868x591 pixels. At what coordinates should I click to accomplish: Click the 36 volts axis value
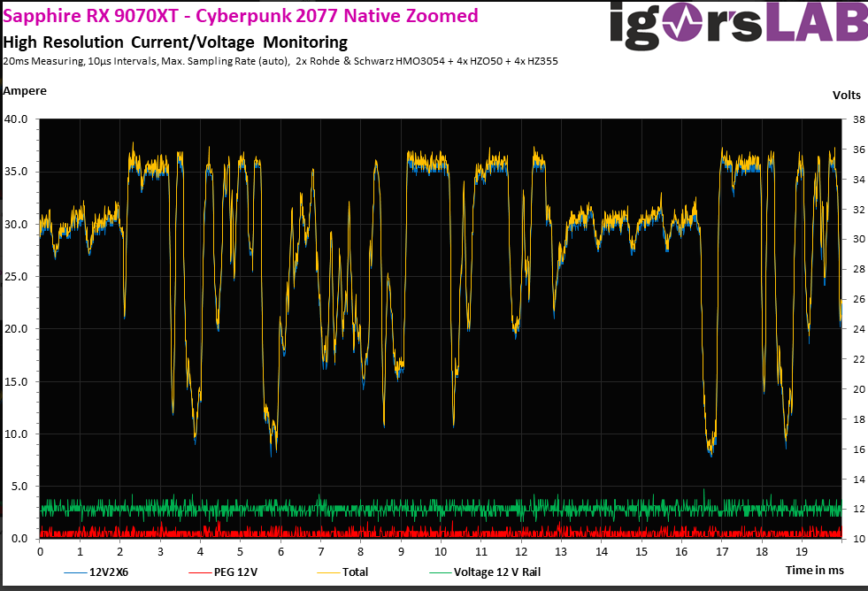tap(858, 150)
